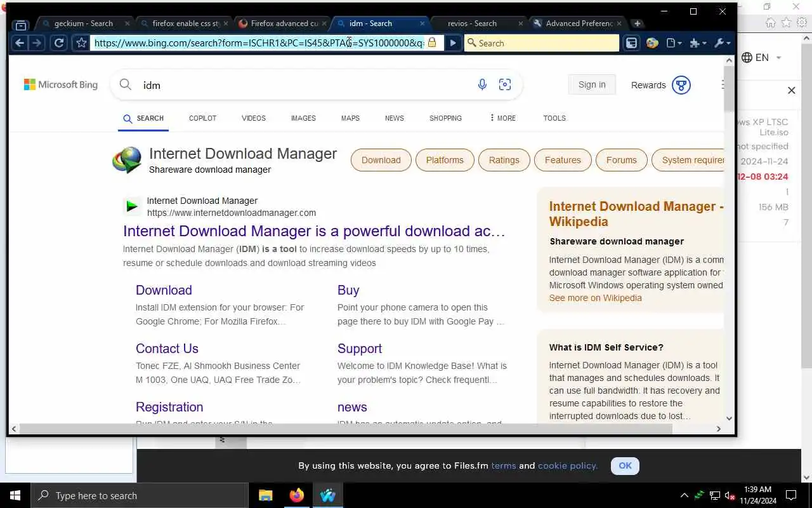Click the padlock site security icon
This screenshot has width=812, height=508.
pyautogui.click(x=432, y=43)
